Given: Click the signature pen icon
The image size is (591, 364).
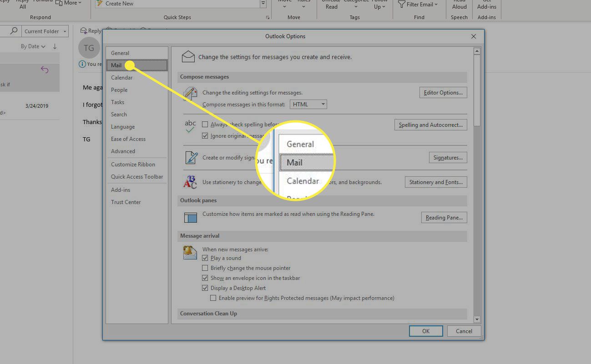Looking at the screenshot, I should (191, 158).
